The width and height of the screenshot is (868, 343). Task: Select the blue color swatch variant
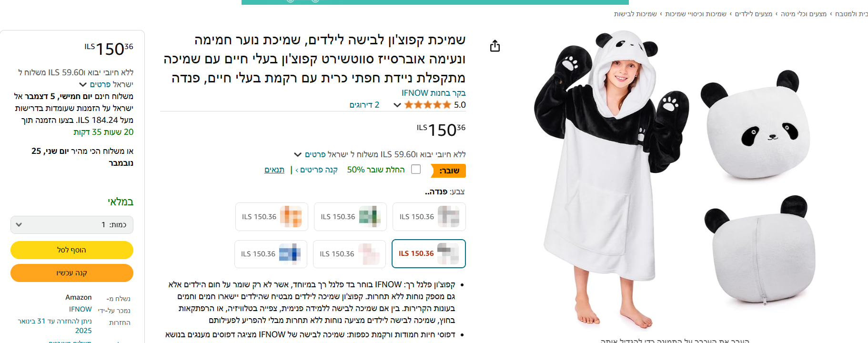click(271, 254)
